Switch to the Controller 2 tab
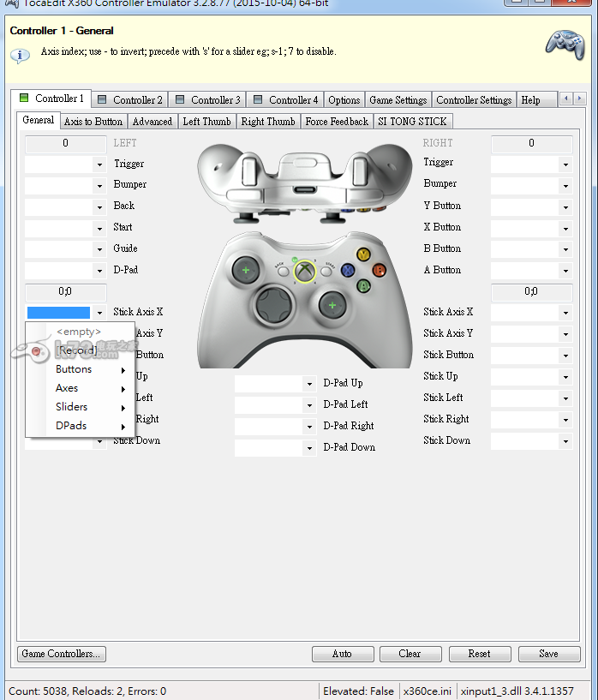 click(129, 99)
